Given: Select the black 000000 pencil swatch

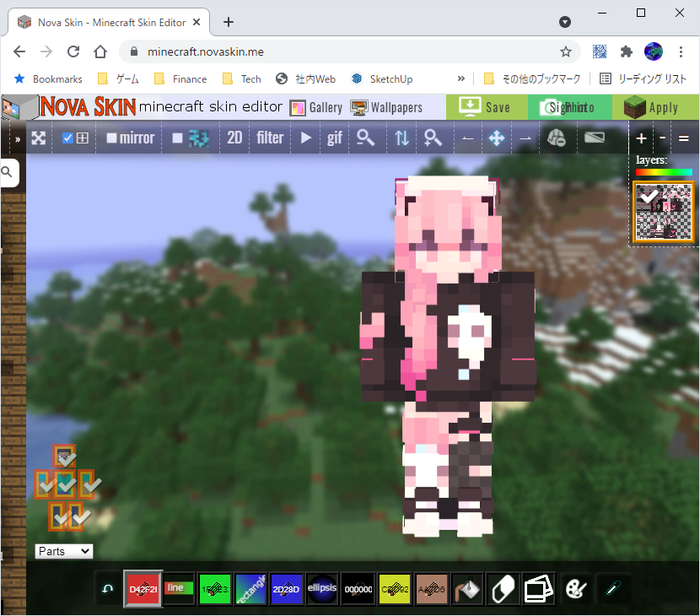Looking at the screenshot, I should 358,589.
